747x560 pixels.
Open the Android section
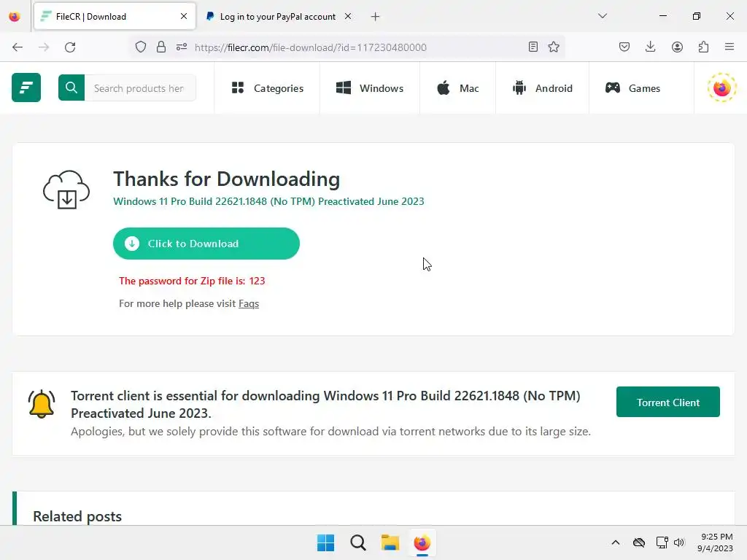[542, 88]
